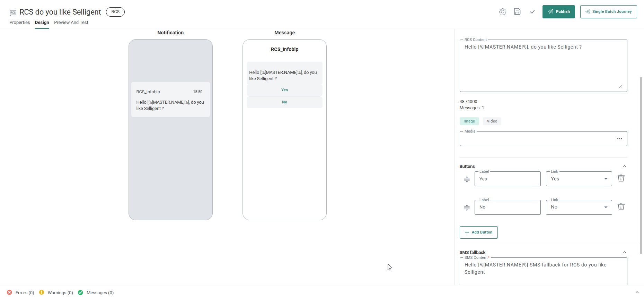644x297 pixels.
Task: Delete the Yes button row
Action: click(x=621, y=178)
